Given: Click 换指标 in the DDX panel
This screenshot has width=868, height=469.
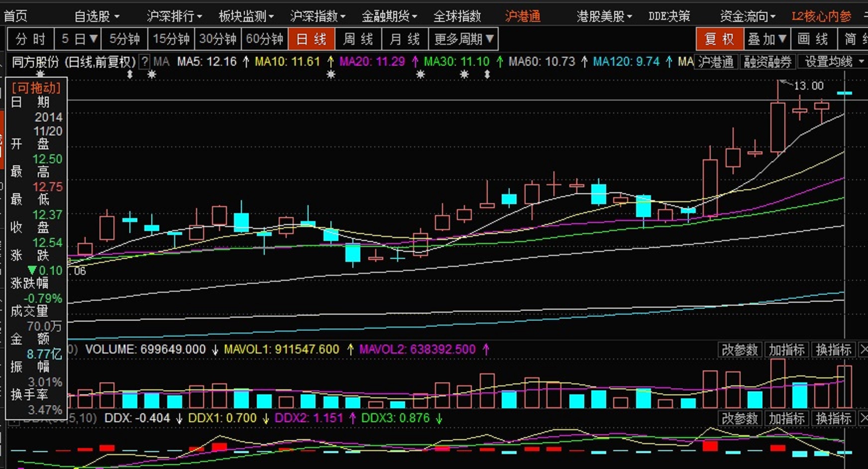Looking at the screenshot, I should tap(833, 418).
